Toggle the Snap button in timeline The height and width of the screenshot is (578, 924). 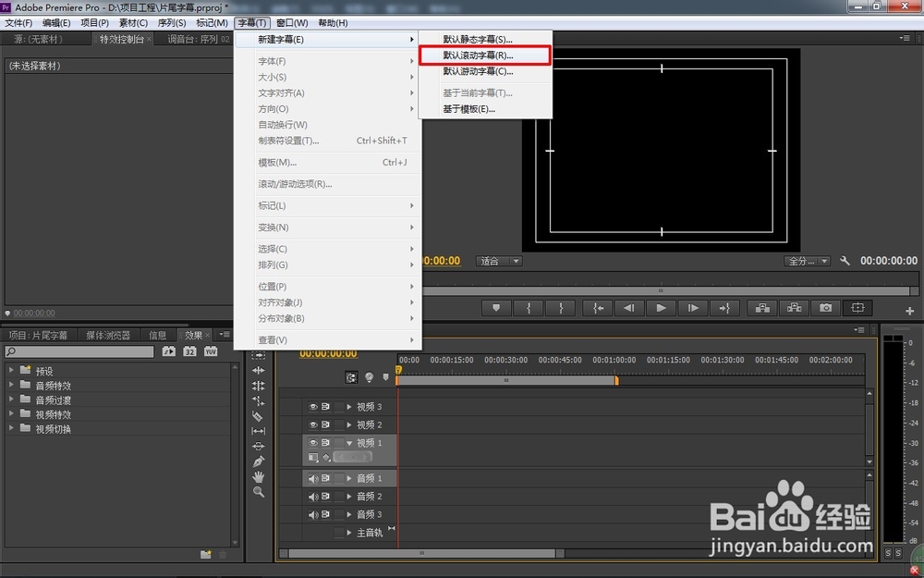click(x=351, y=377)
